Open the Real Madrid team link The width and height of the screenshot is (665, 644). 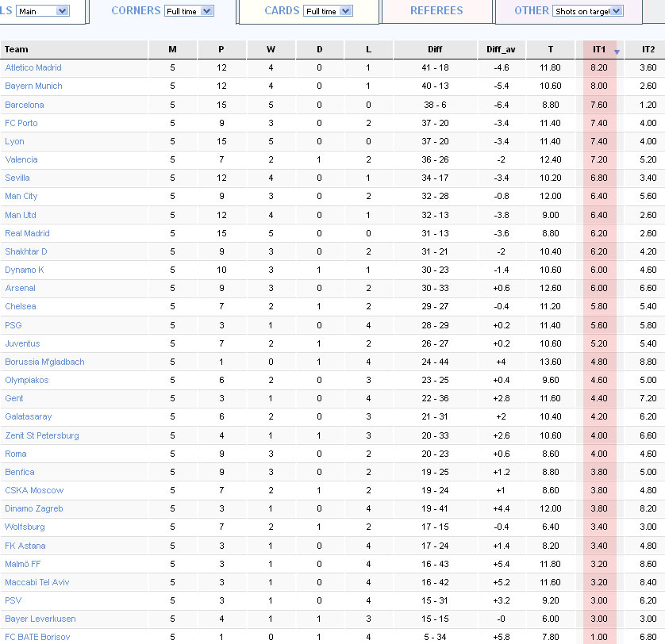[27, 233]
